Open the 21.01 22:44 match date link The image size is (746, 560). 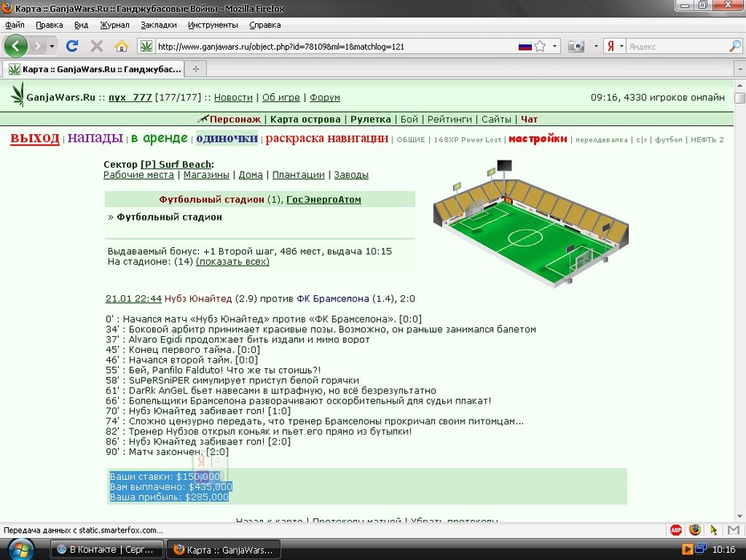pyautogui.click(x=134, y=298)
